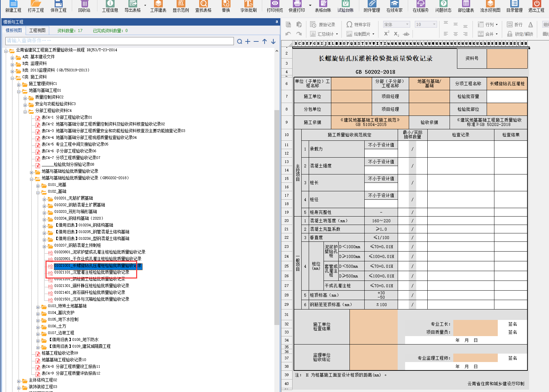549x392 pixels.
Task: Click the 折行 wrap text button
Action: pyautogui.click(x=515, y=25)
